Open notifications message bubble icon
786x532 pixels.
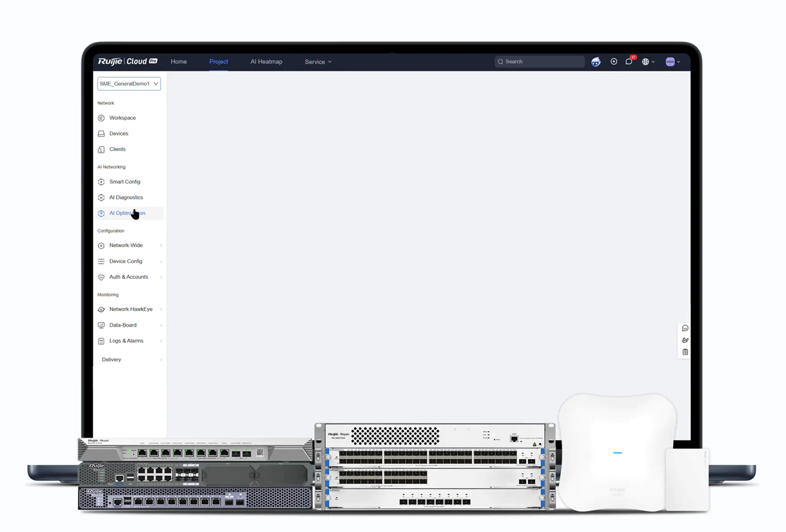[629, 62]
